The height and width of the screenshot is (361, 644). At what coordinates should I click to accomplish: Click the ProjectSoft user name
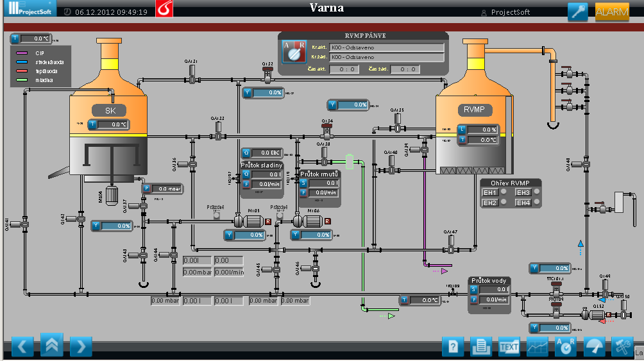pos(510,12)
